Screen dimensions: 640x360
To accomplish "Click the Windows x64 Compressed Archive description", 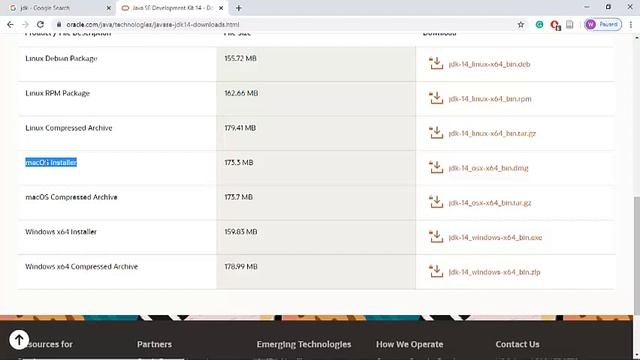I will [82, 267].
